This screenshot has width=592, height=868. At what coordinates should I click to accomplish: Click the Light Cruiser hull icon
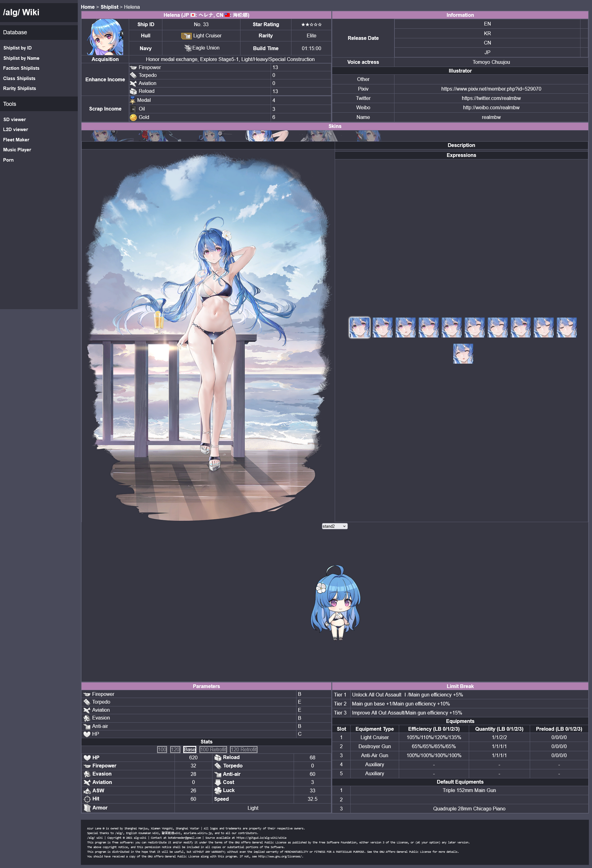pos(186,36)
